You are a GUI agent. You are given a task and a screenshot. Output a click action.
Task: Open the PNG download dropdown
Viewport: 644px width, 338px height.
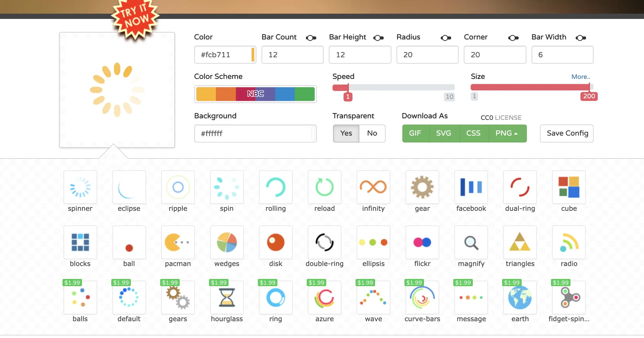point(507,133)
